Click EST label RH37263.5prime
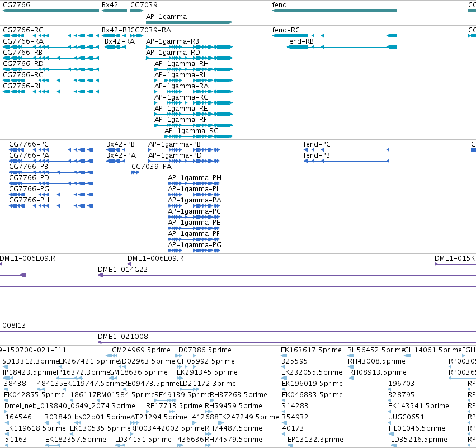 (239, 395)
